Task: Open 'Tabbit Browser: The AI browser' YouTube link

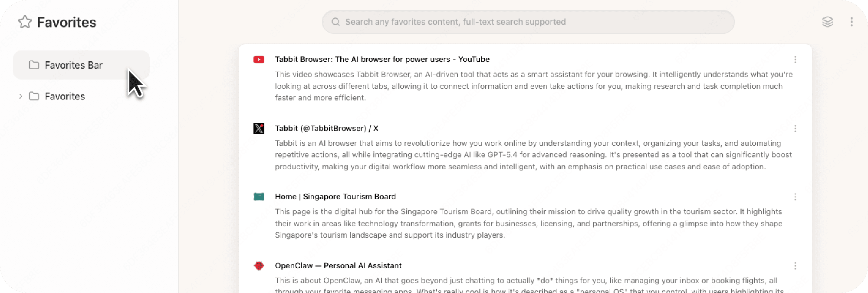Action: pos(382,60)
